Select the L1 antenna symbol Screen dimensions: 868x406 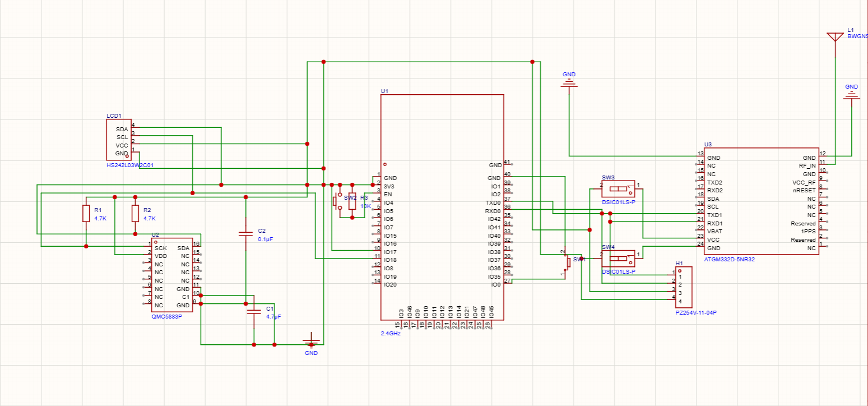tap(835, 37)
